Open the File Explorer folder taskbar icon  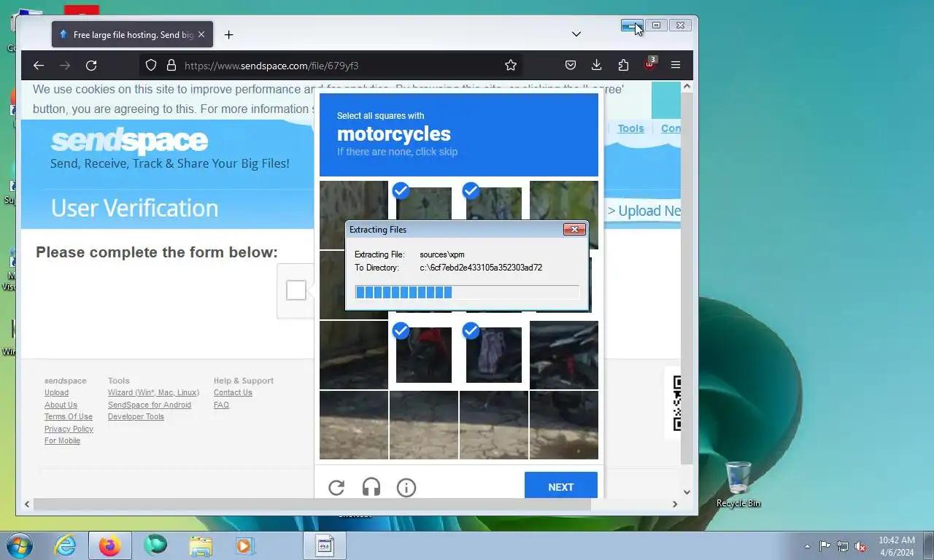tap(201, 545)
